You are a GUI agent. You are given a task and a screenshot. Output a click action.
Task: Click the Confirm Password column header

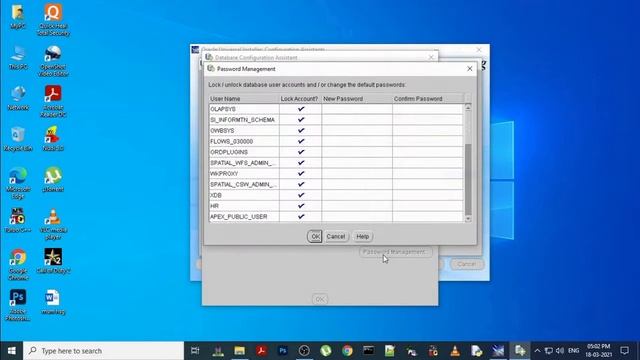coord(428,99)
